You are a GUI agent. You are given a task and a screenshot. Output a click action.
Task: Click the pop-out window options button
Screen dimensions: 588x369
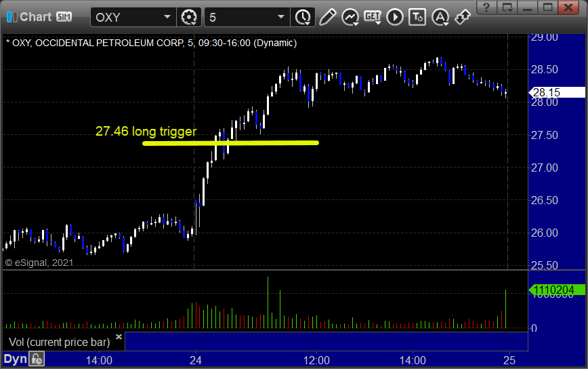click(x=507, y=7)
